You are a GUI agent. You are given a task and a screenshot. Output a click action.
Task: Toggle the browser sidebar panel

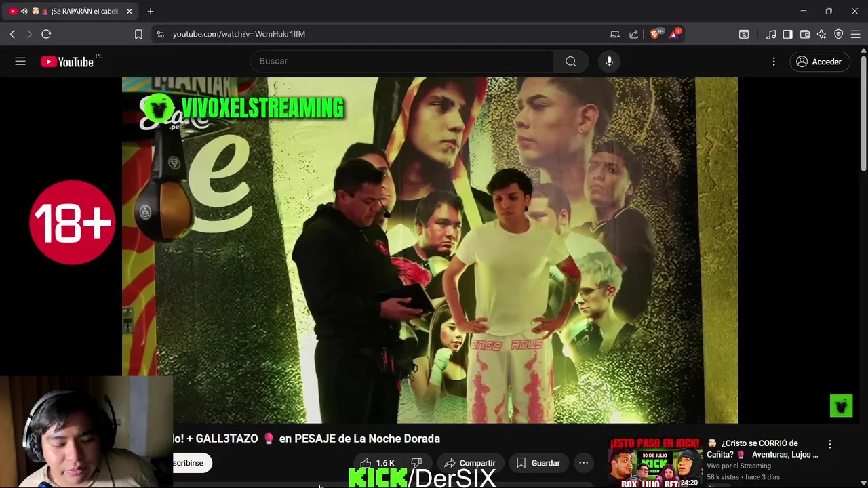tap(787, 34)
